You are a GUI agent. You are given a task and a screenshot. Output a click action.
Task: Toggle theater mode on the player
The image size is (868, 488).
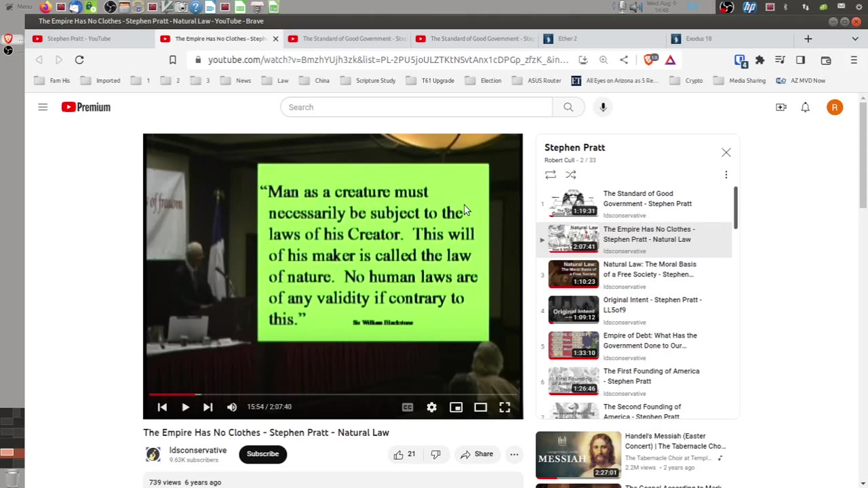pyautogui.click(x=481, y=407)
